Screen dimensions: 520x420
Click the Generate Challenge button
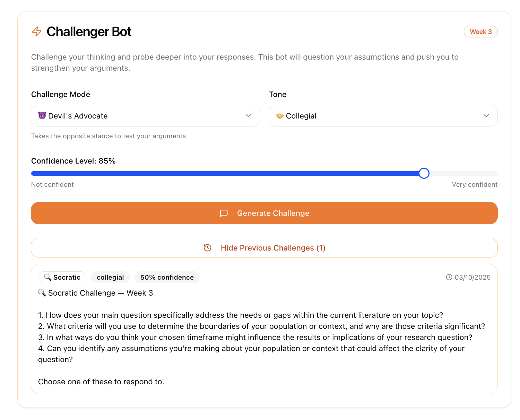(x=264, y=213)
